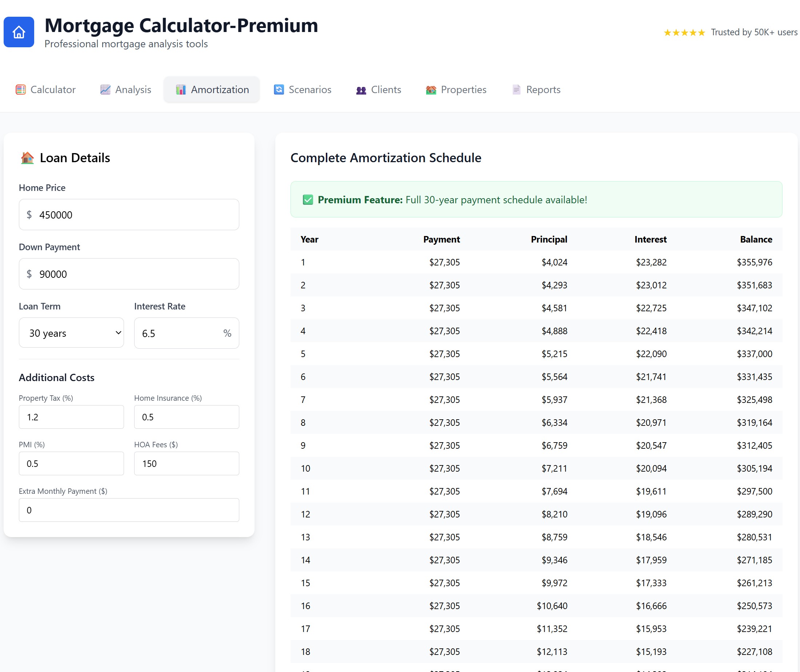This screenshot has height=672, width=800.
Task: Click the Down Payment field
Action: (129, 274)
